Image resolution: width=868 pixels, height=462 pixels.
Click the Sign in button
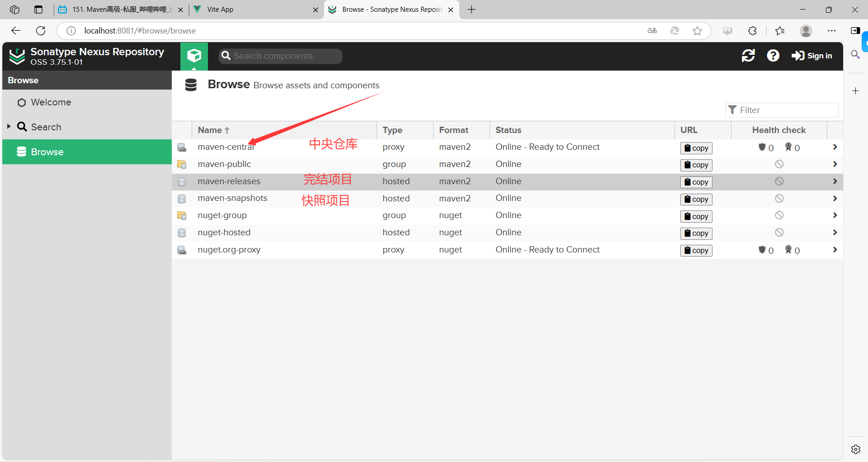pyautogui.click(x=812, y=56)
